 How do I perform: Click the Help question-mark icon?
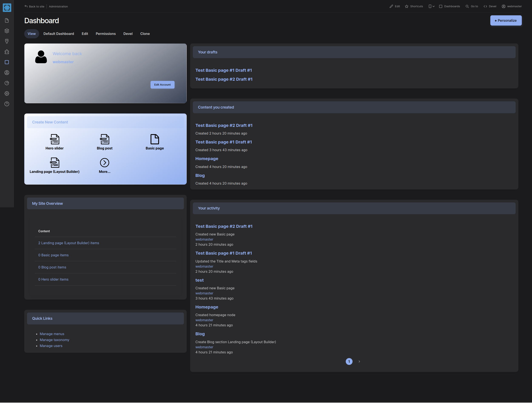pyautogui.click(x=7, y=104)
